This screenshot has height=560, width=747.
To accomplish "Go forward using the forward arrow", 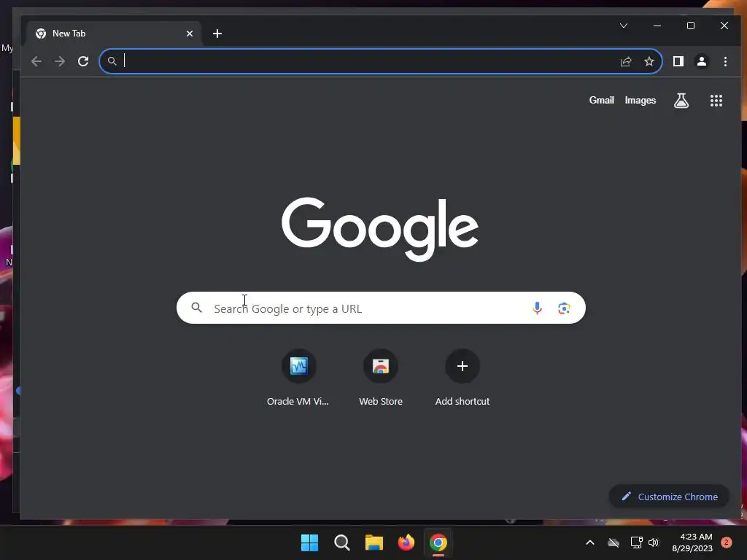I will [x=60, y=61].
